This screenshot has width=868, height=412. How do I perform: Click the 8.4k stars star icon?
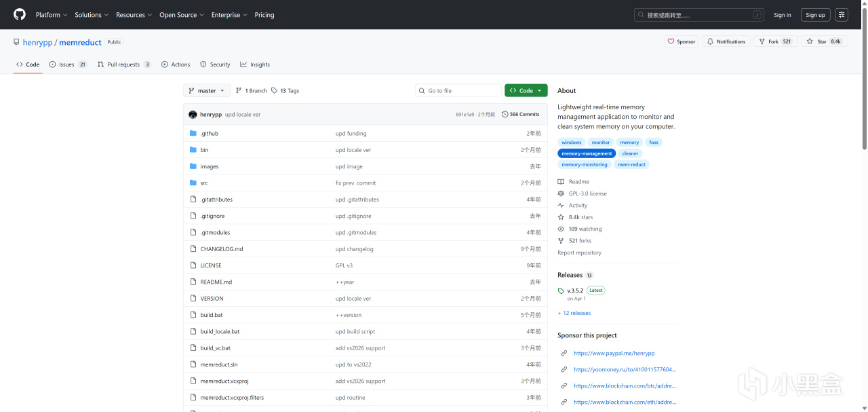click(x=561, y=217)
